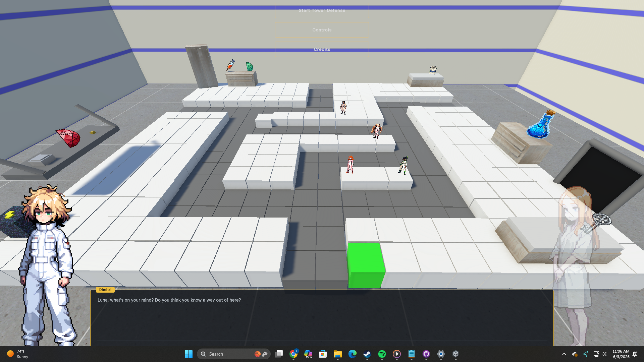Open the Media Player taskbar icon
644x362 pixels.
click(397, 354)
